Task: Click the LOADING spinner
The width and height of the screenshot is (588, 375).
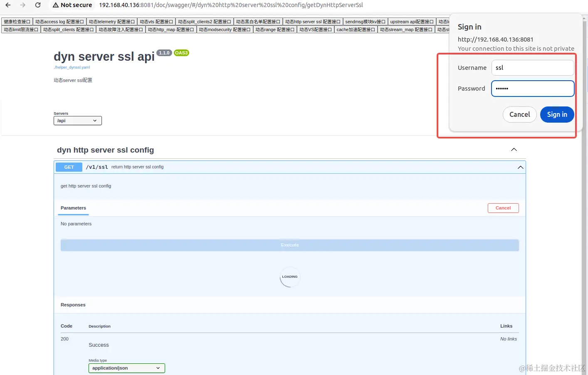Action: 290,277
